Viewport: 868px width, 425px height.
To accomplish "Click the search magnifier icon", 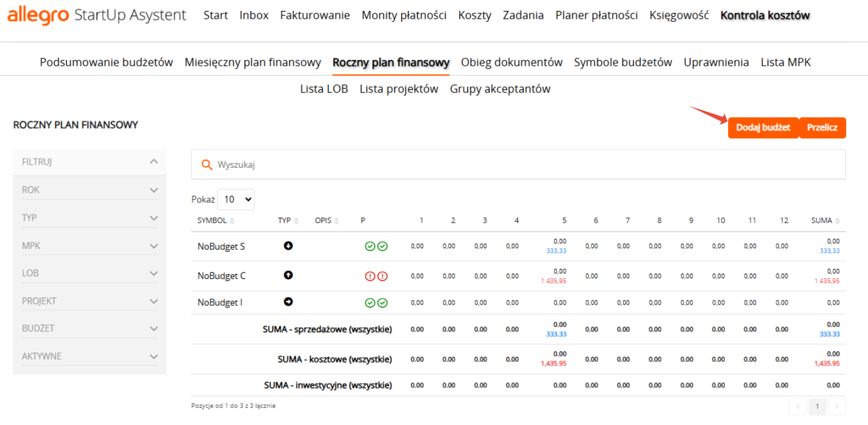I will coord(207,165).
